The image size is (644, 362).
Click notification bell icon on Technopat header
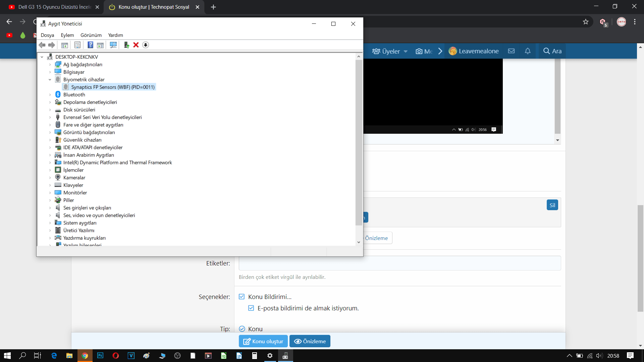coord(528,51)
